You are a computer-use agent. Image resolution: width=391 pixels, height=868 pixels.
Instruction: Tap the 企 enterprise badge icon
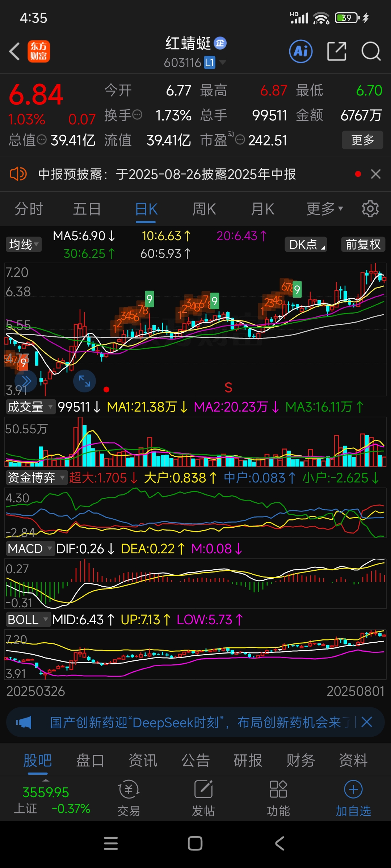click(x=220, y=43)
